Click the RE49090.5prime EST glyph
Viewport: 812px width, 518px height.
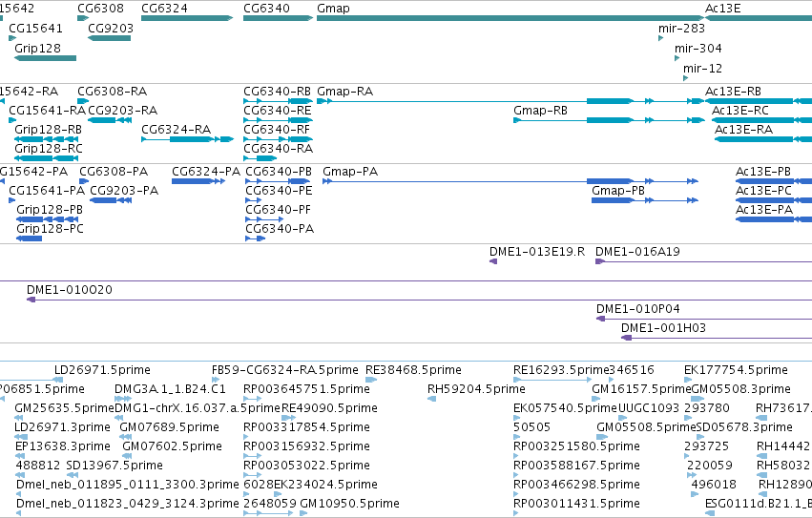[288, 418]
